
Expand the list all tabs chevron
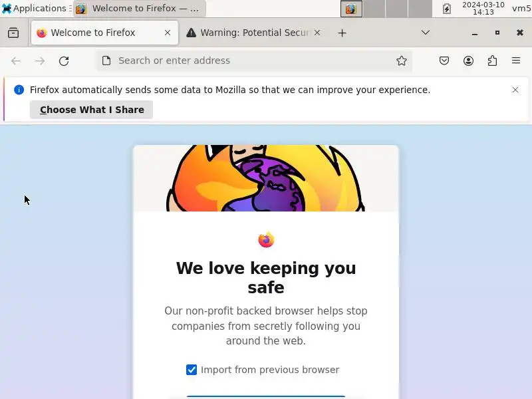[426, 33]
